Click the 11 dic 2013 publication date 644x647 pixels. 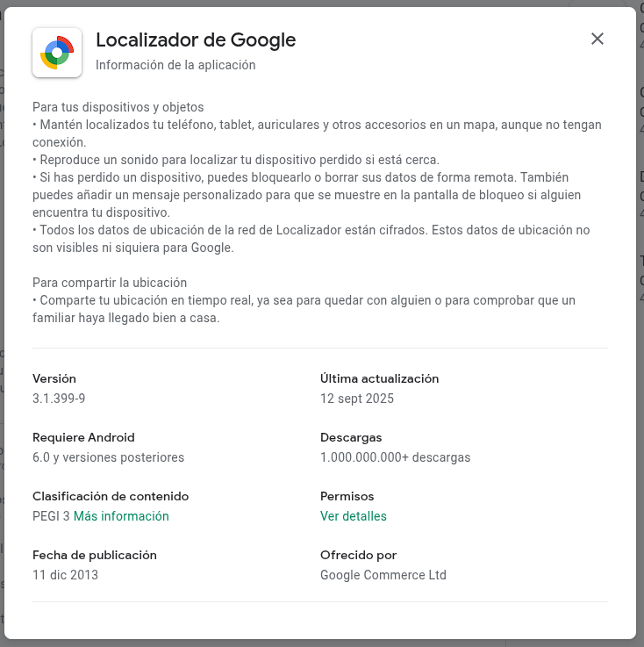pyautogui.click(x=65, y=575)
